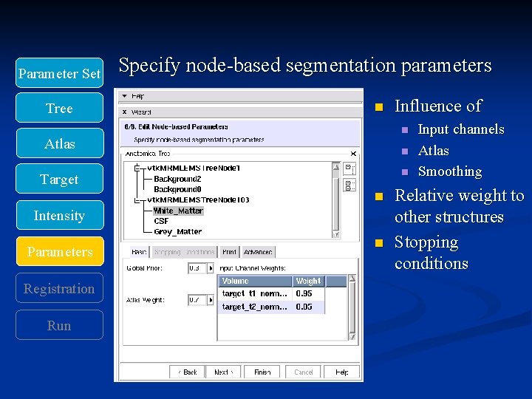Select the Grey_Matter tree node

pyautogui.click(x=178, y=232)
